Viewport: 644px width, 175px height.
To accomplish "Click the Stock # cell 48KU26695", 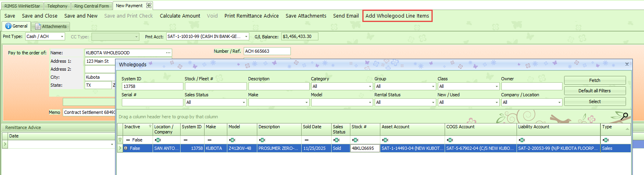I will point(365,148).
